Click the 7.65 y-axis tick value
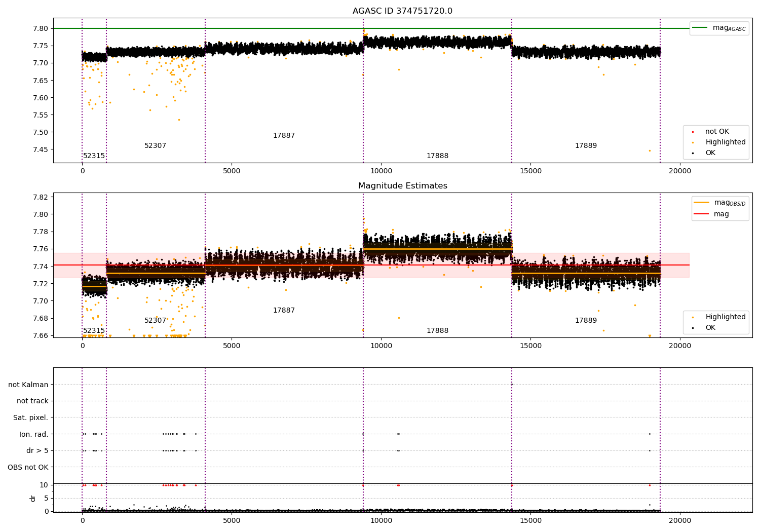Screen dimensions: 760x532 [41, 81]
